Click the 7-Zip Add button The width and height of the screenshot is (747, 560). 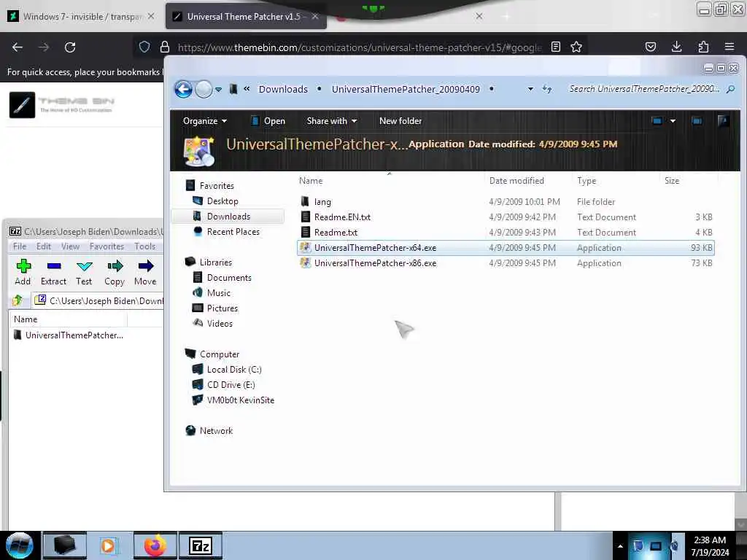(x=23, y=273)
